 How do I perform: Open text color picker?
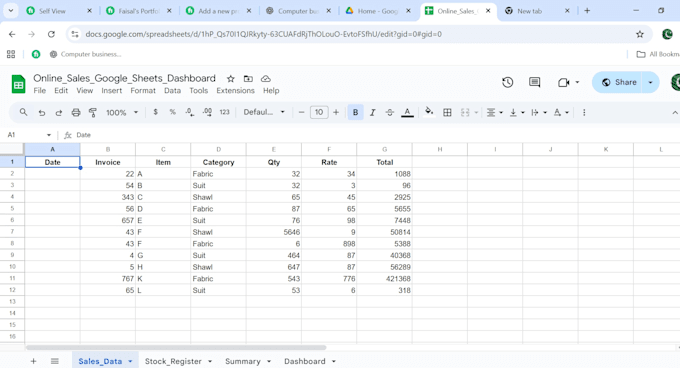407,113
